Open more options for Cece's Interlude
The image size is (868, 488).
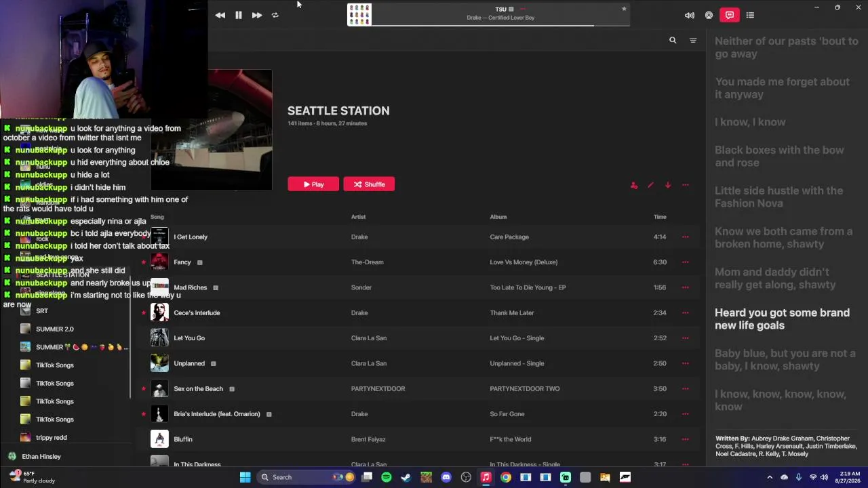tap(686, 313)
